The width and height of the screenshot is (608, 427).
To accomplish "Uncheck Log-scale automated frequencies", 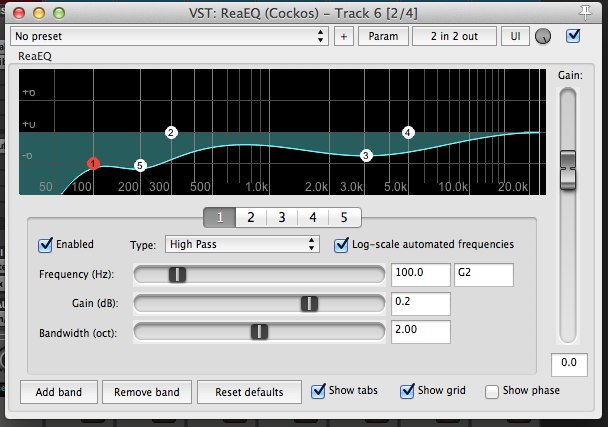I will pos(342,244).
